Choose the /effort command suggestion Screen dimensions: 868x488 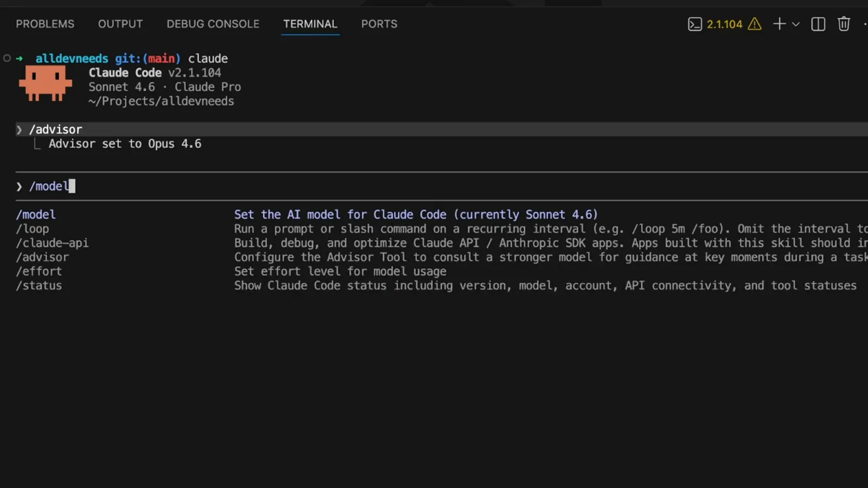(39, 271)
